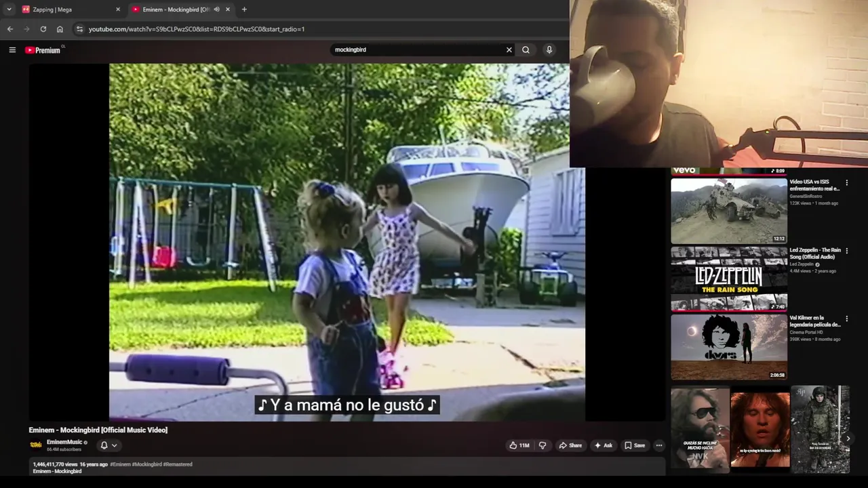Screen dimensions: 868x488
Task: Open the Doors film thumbnail, 2:06:58 long
Action: point(729,346)
